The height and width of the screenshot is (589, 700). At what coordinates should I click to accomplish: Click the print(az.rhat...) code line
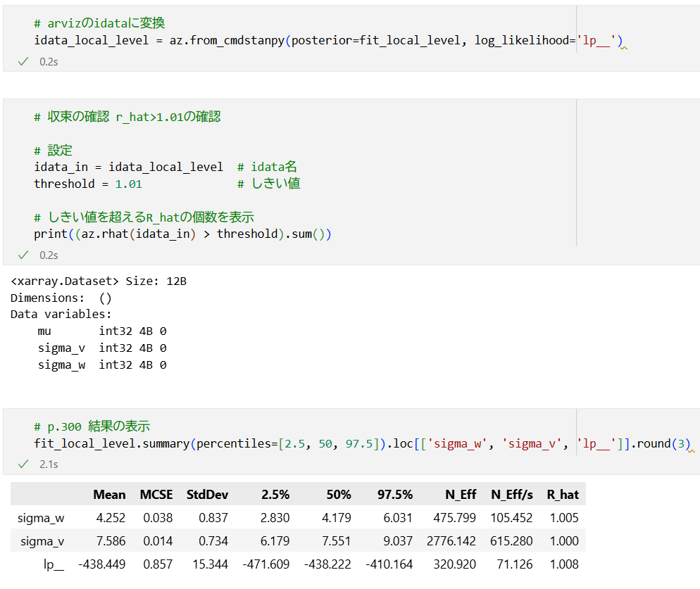click(x=182, y=234)
